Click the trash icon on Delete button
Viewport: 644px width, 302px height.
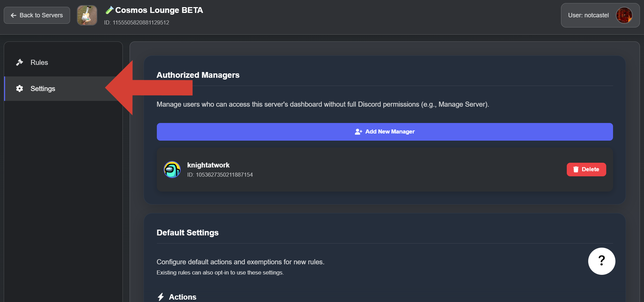pos(576,170)
